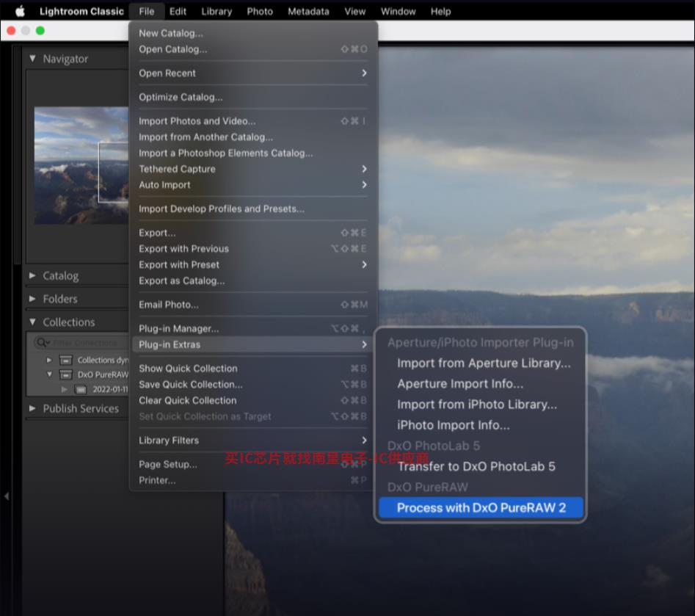This screenshot has width=695, height=616.
Task: Open the Edit menu
Action: (x=178, y=12)
